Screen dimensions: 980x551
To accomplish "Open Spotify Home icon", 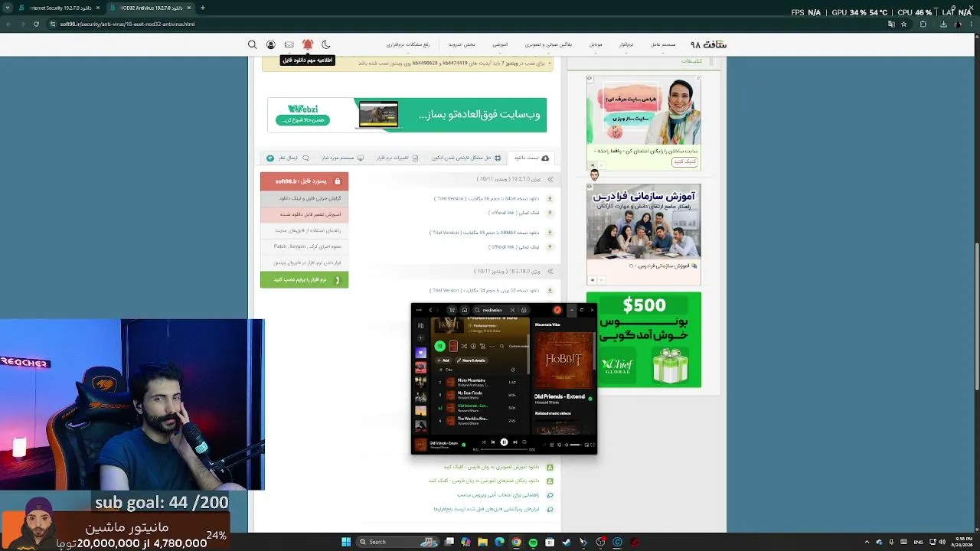I will point(464,310).
